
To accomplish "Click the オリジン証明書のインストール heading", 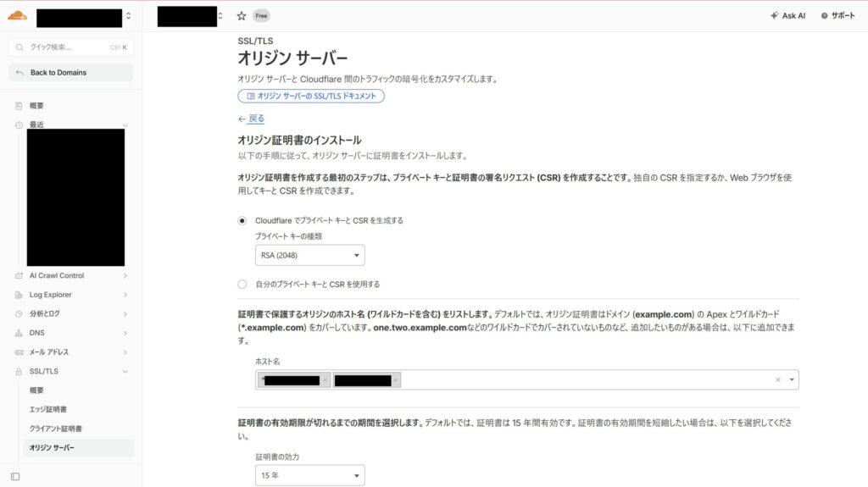I will click(x=299, y=140).
